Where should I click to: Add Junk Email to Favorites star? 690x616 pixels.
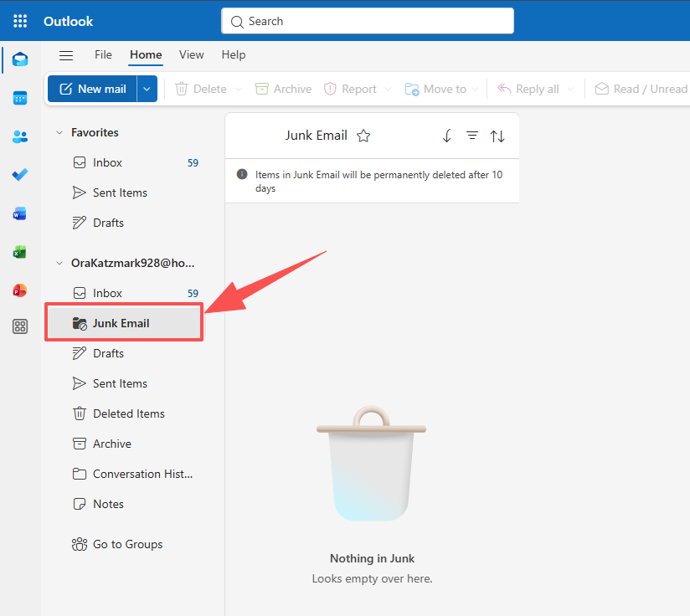[x=363, y=136]
